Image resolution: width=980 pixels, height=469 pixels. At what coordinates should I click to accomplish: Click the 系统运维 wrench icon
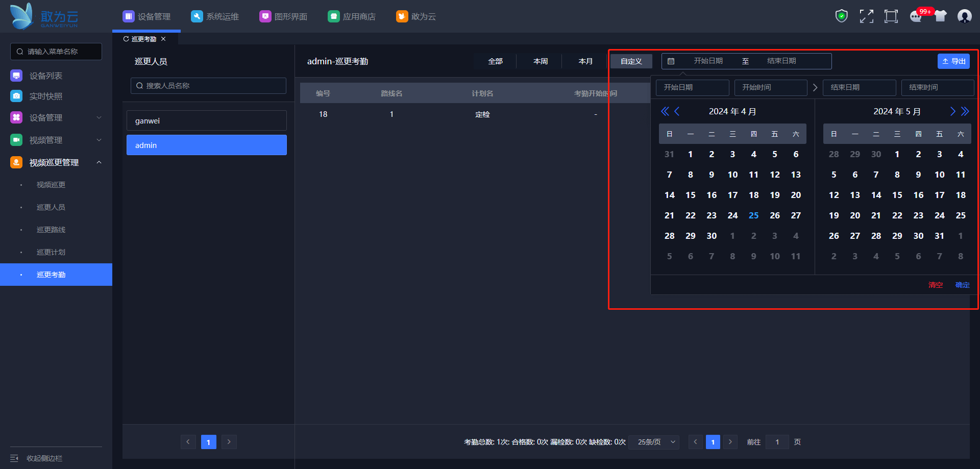point(197,16)
